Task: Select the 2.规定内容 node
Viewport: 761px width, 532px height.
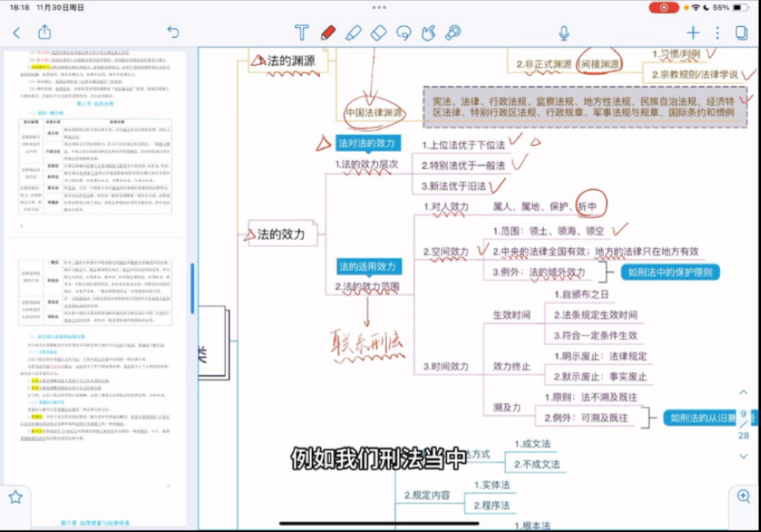Action: tap(427, 495)
